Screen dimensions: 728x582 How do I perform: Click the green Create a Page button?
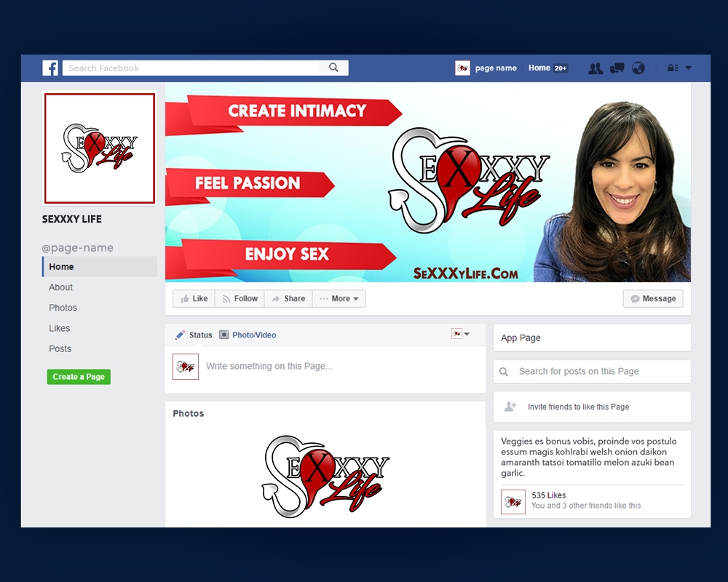[79, 377]
